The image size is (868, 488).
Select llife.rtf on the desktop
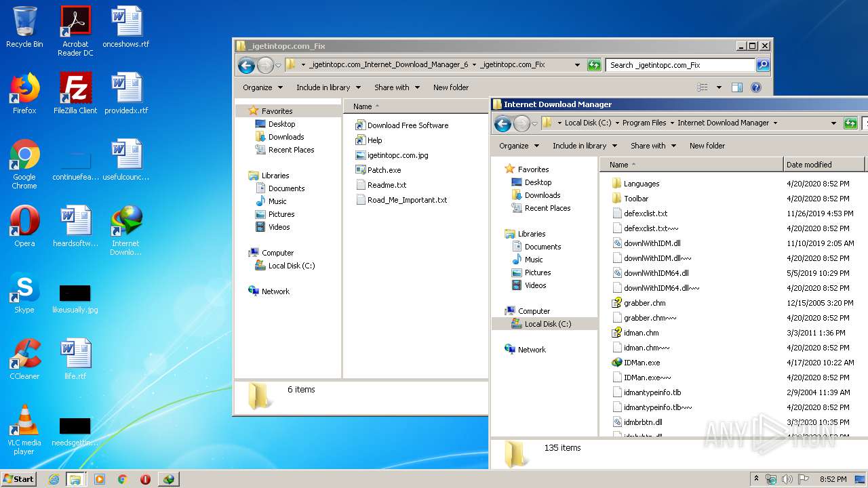75,359
